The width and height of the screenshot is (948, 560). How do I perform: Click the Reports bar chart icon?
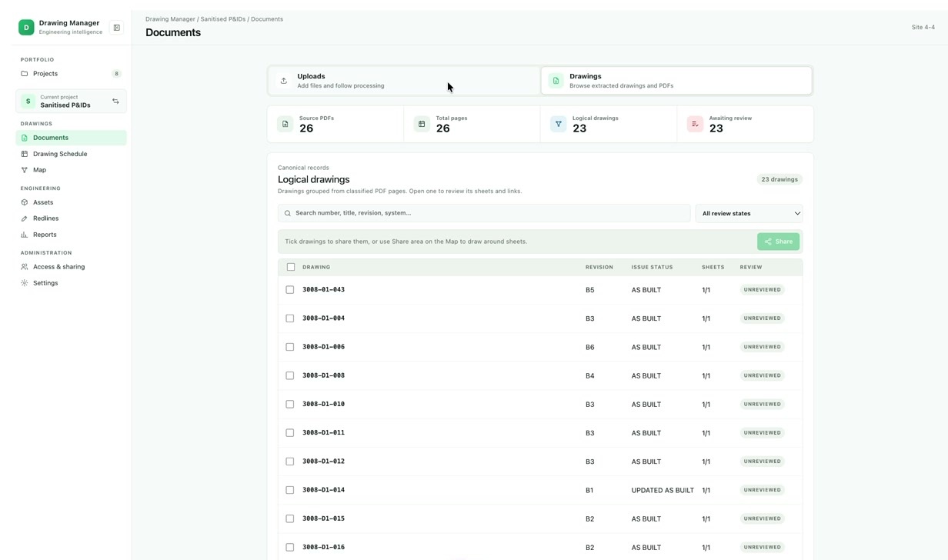[25, 235]
